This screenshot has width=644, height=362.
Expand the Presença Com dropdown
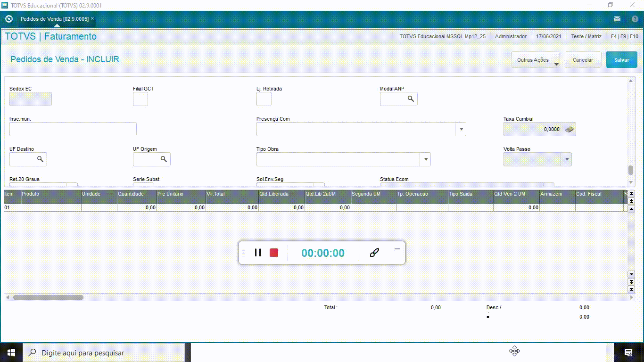(x=461, y=129)
